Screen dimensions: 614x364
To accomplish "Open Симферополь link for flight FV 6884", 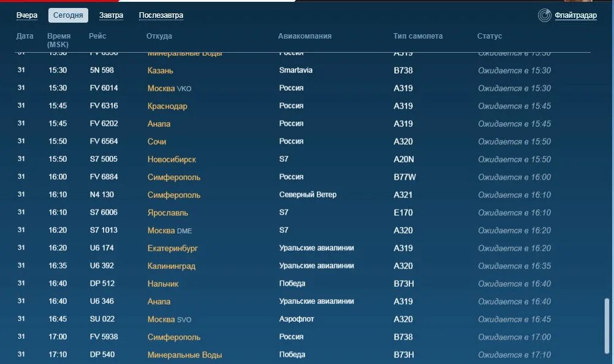I will (x=174, y=177).
